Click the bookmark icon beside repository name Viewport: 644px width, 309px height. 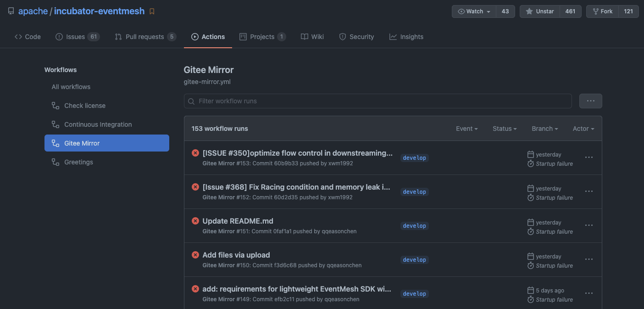[152, 11]
